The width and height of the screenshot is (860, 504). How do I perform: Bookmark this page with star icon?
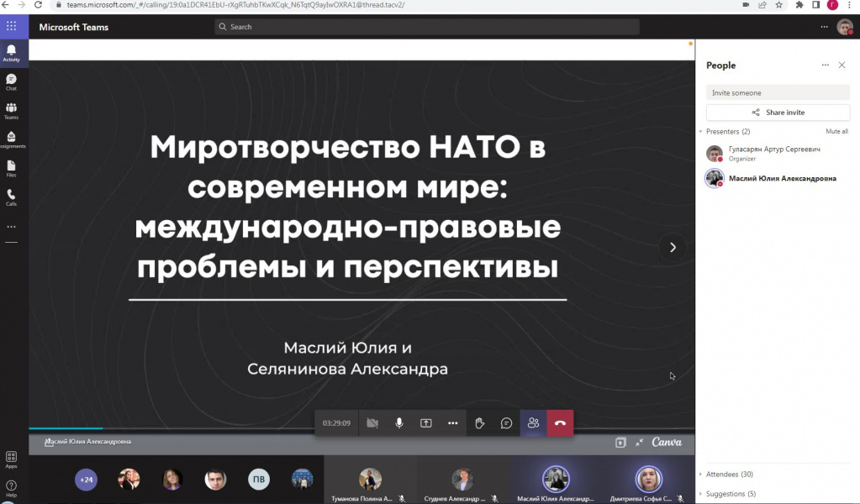click(x=778, y=5)
